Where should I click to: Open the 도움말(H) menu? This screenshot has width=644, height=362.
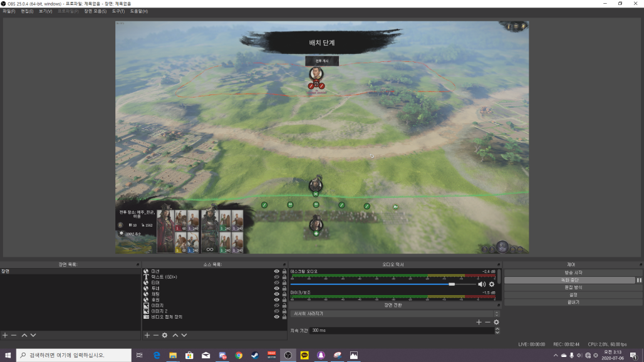click(139, 11)
